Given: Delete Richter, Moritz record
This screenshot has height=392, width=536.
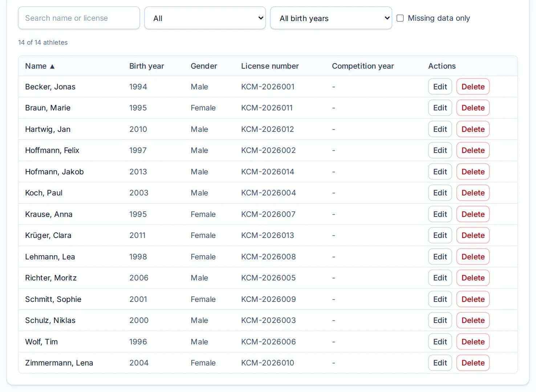Looking at the screenshot, I should [473, 278].
